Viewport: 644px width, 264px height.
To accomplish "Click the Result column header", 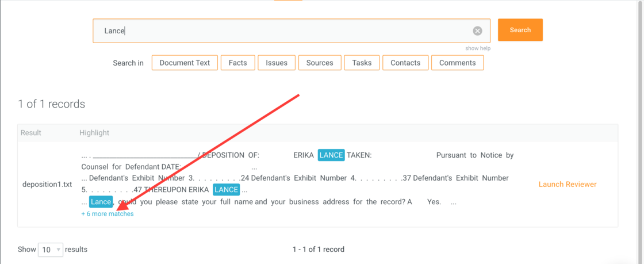I will pyautogui.click(x=31, y=133).
